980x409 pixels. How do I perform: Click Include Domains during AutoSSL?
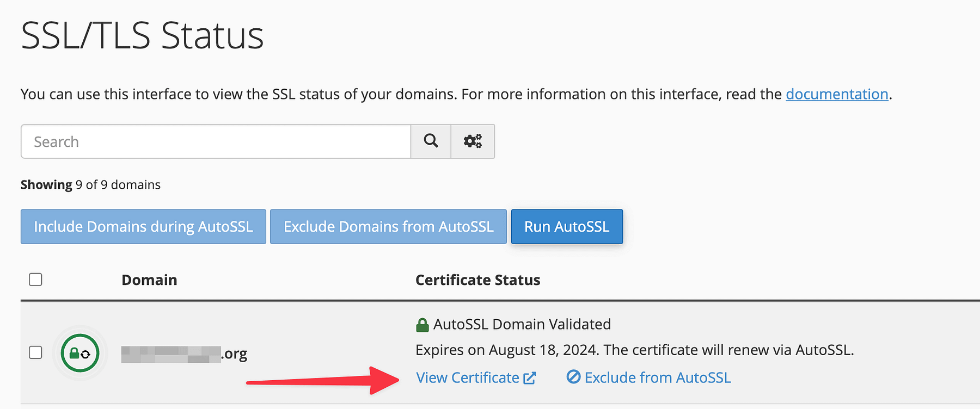pos(143,226)
